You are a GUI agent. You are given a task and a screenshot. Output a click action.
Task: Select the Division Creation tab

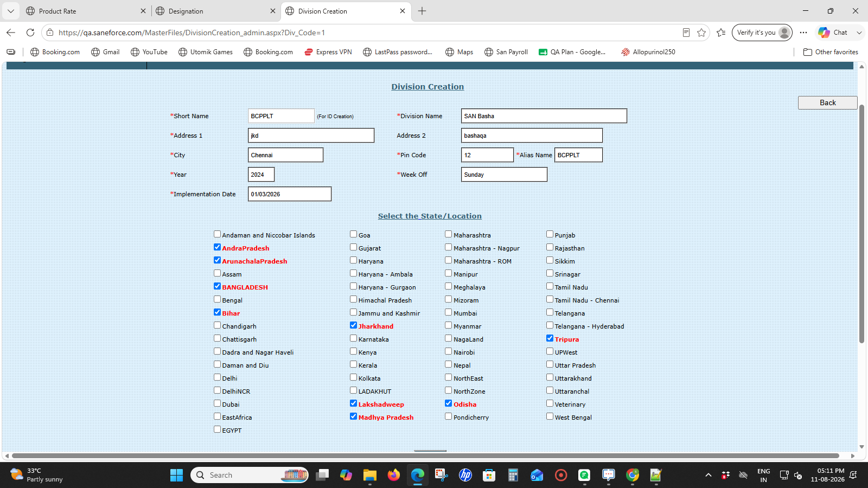coord(346,11)
